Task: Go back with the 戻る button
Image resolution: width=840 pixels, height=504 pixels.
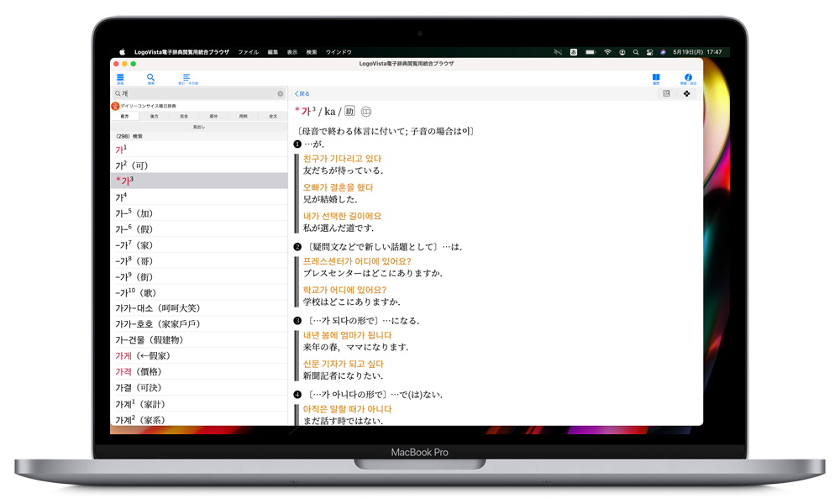Action: [x=302, y=94]
